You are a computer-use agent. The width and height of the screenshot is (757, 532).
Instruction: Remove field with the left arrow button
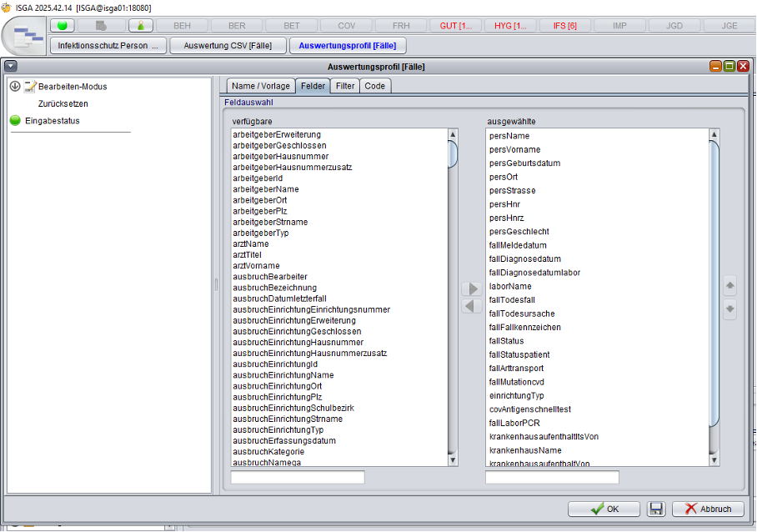pyautogui.click(x=472, y=306)
